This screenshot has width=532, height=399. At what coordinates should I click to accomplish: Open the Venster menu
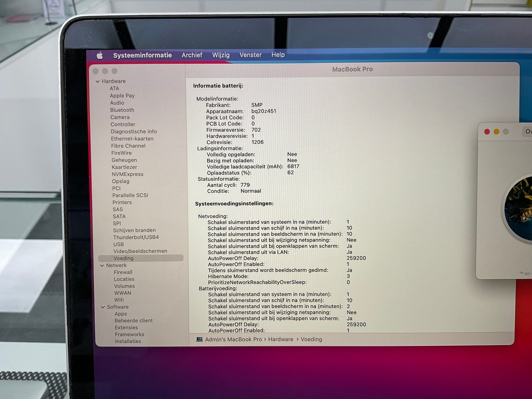click(x=250, y=55)
